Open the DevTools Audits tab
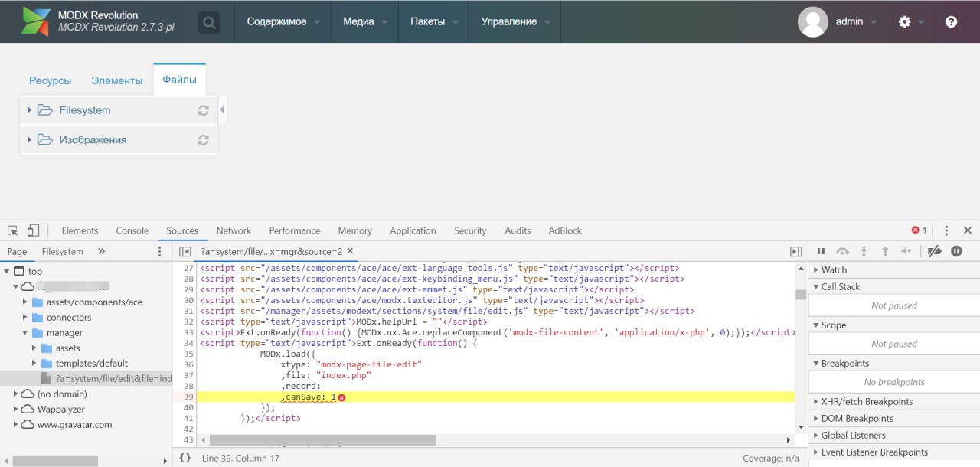Image resolution: width=980 pixels, height=467 pixels. coord(518,230)
